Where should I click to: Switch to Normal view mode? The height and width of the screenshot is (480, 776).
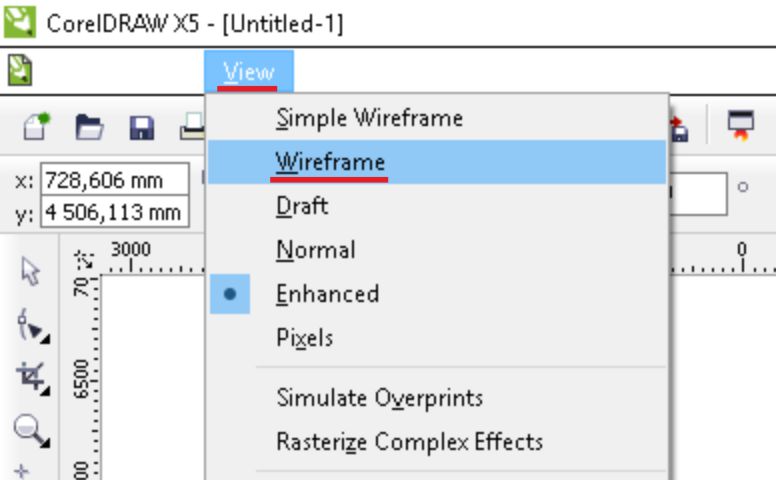point(315,250)
